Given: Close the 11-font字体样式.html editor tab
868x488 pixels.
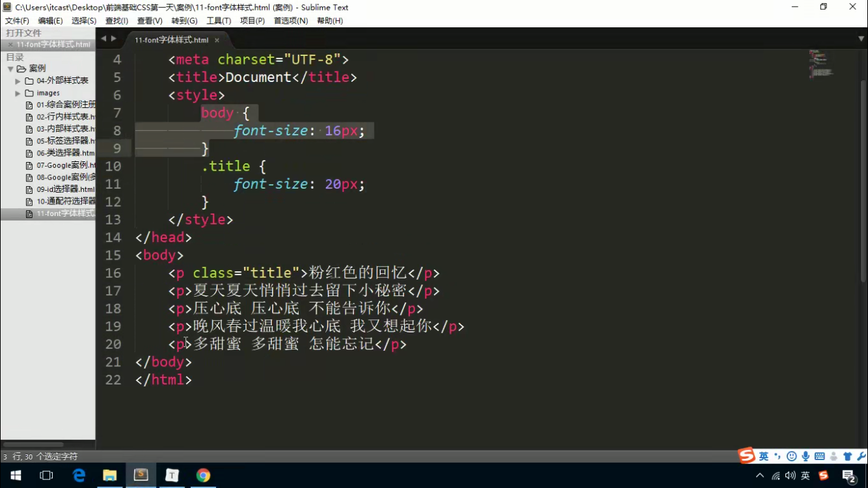Looking at the screenshot, I should (x=217, y=40).
